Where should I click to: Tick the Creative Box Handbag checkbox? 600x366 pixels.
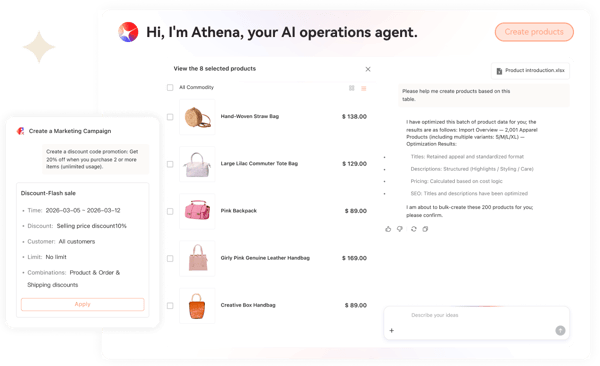pyautogui.click(x=170, y=306)
